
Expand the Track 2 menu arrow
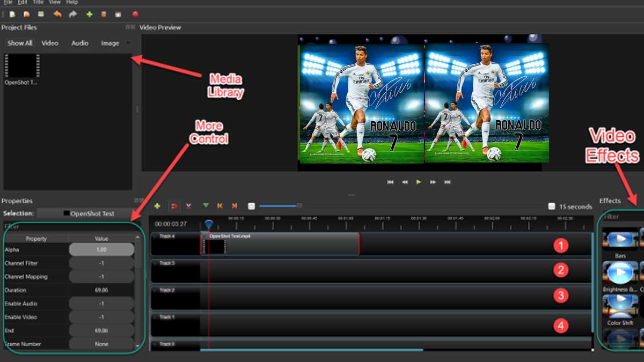click(155, 290)
